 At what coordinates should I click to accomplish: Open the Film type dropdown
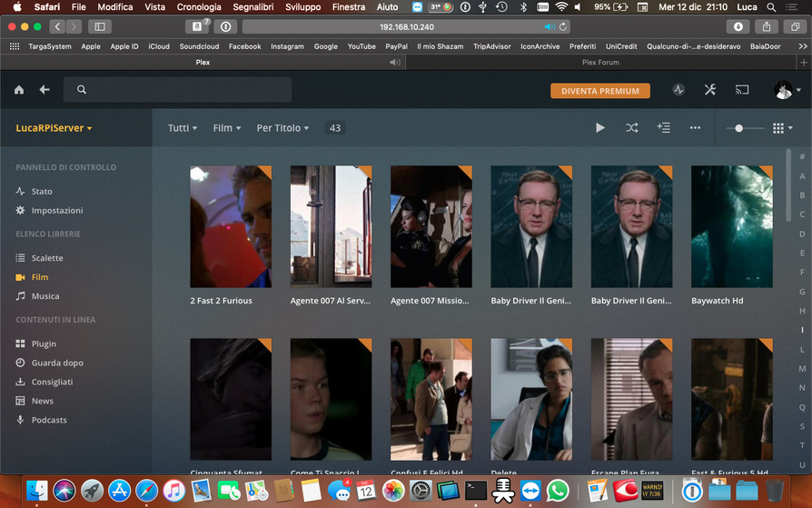click(227, 128)
